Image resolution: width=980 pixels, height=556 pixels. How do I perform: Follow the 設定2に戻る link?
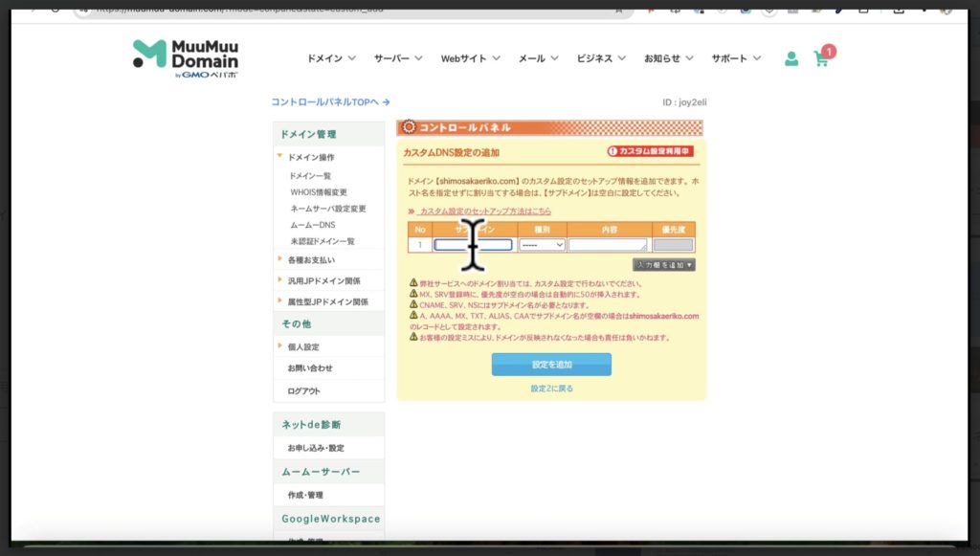(x=550, y=387)
